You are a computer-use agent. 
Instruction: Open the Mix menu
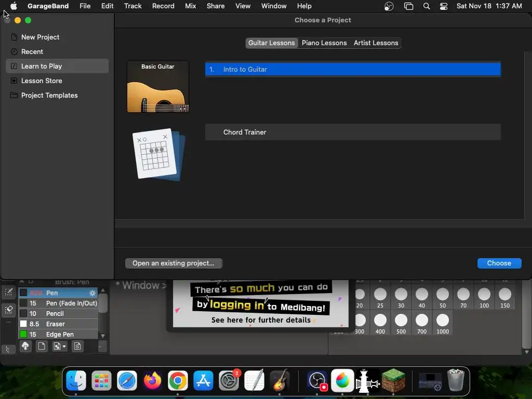[190, 6]
